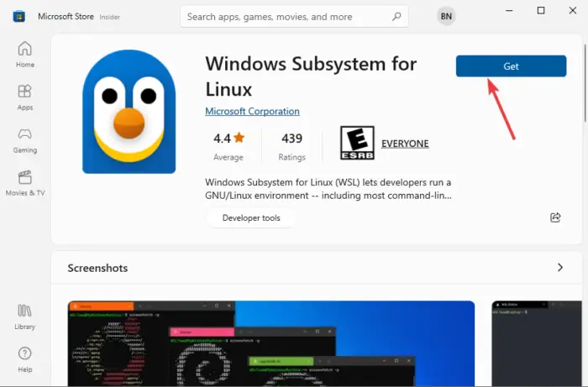Focus the Search apps, games, movies field
This screenshot has height=387, width=588.
(294, 17)
